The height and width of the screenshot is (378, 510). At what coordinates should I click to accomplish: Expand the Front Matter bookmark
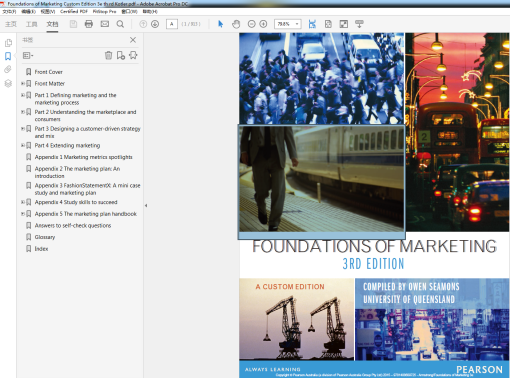pos(22,83)
